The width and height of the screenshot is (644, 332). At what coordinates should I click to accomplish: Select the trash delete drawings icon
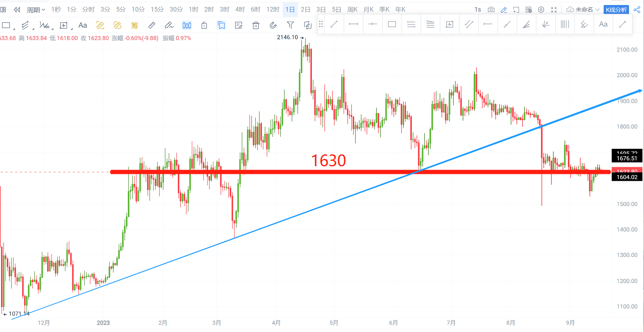(256, 25)
